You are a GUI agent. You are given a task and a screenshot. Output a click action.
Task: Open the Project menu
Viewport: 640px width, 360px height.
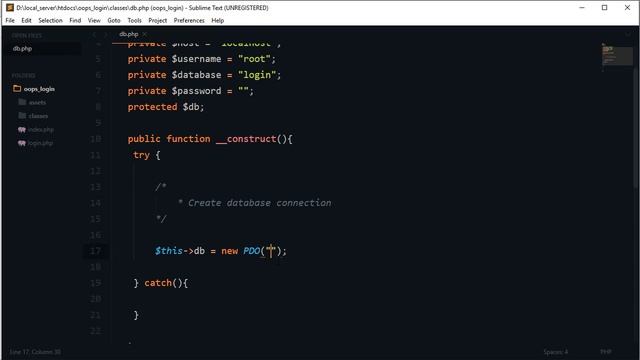[x=158, y=20]
